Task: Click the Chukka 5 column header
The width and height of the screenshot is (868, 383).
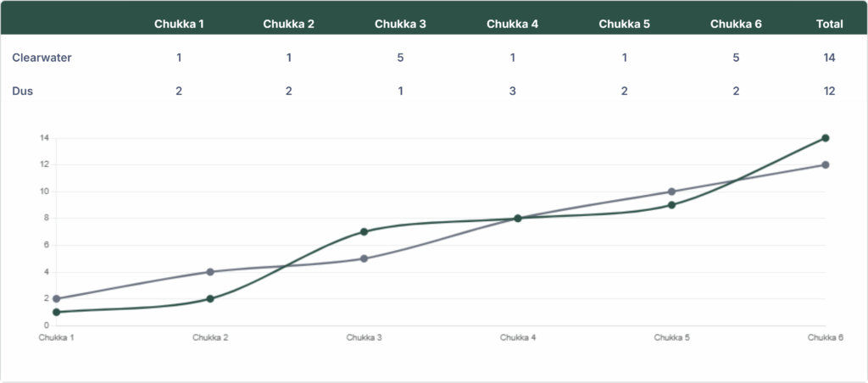Action: [624, 24]
